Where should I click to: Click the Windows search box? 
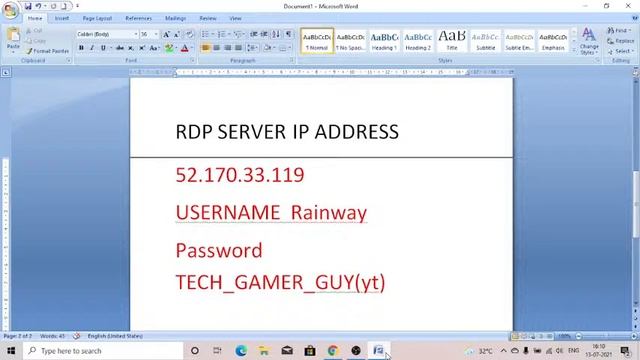[x=103, y=351]
